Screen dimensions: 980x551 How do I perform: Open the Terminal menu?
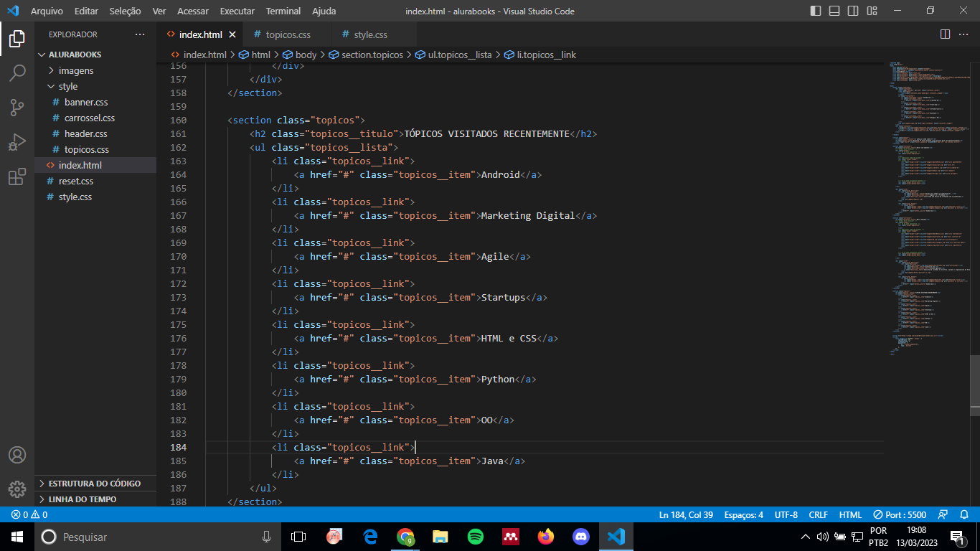(x=283, y=11)
